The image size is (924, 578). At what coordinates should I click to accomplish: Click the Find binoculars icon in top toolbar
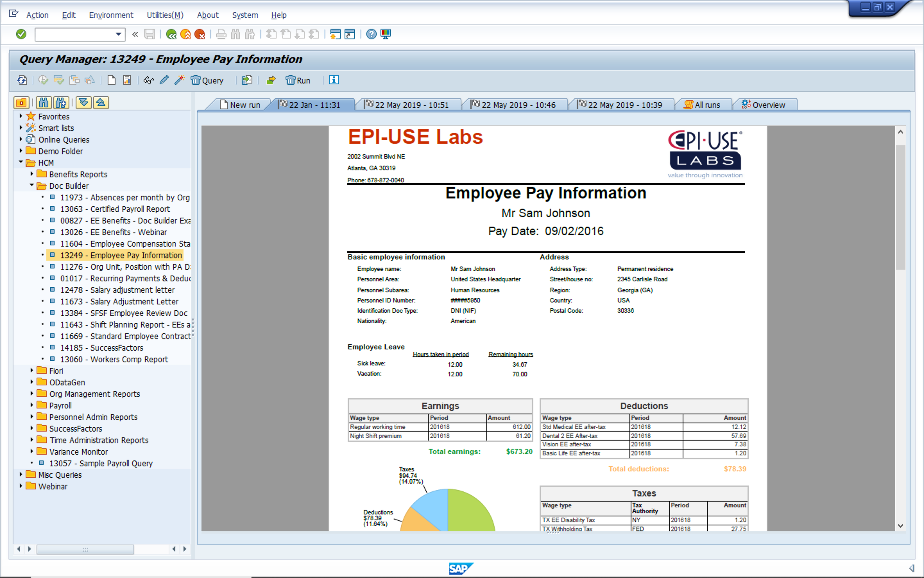click(x=235, y=34)
